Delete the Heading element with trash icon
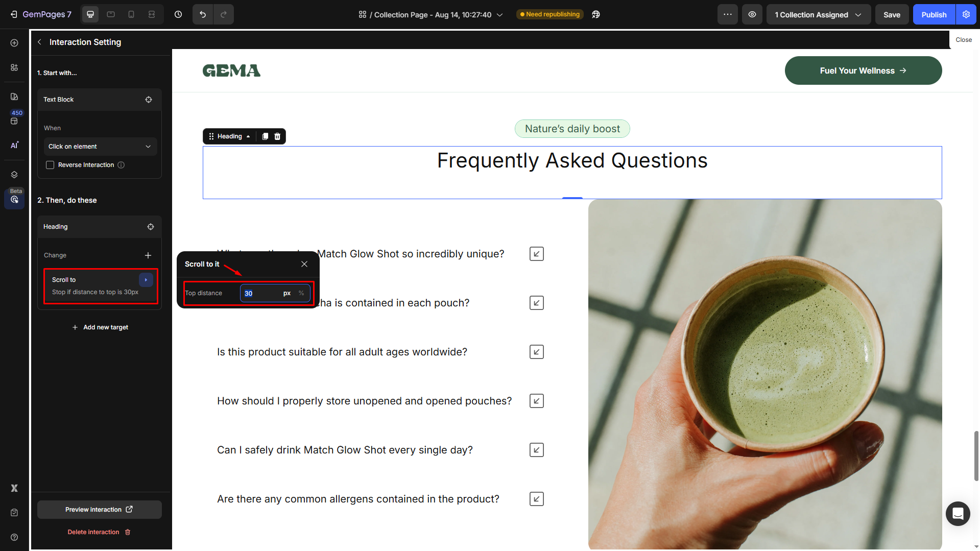980x551 pixels. (277, 136)
